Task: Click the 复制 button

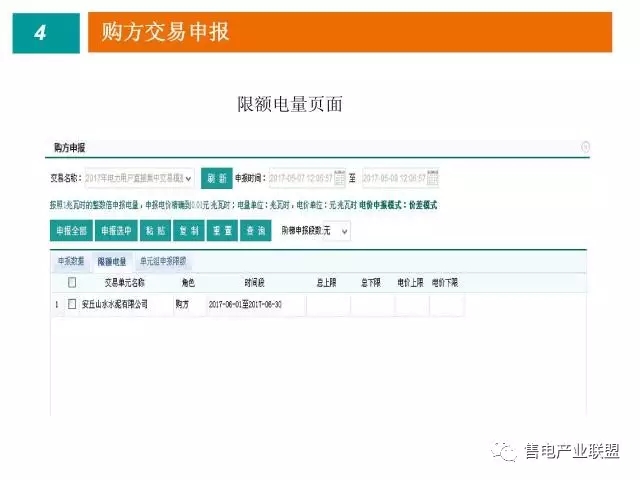Action: coord(188,231)
